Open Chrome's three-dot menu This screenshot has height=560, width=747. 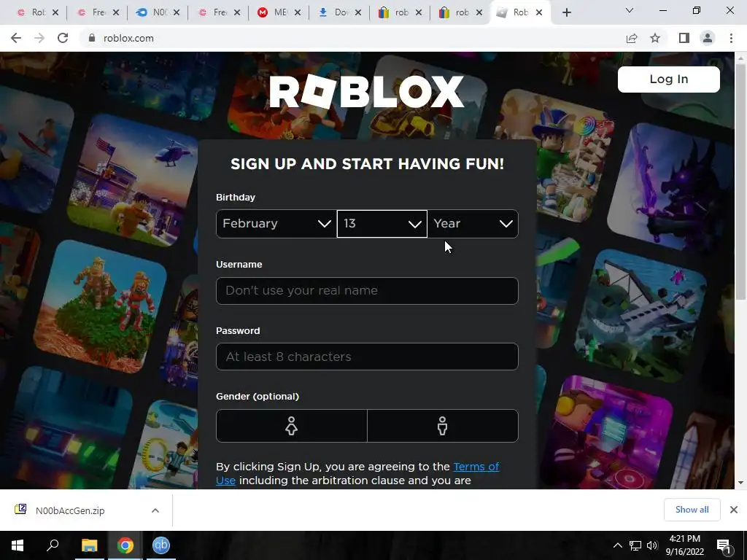(731, 38)
